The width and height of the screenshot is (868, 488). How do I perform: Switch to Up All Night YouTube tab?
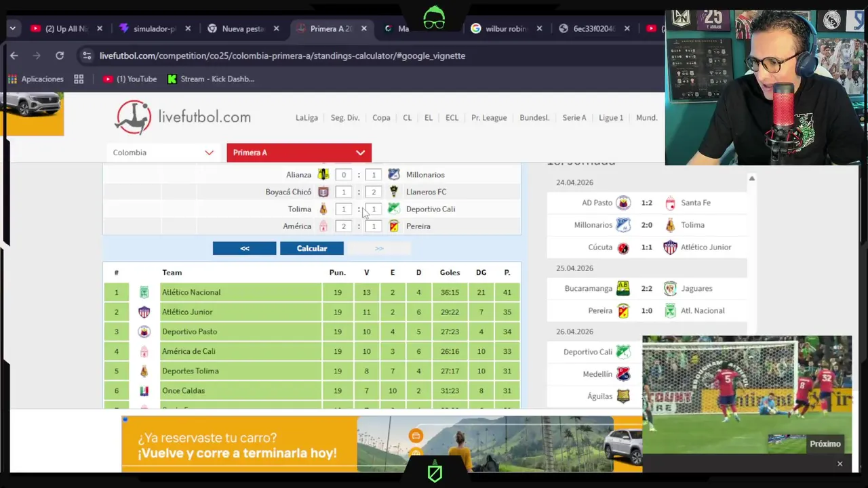(66, 28)
